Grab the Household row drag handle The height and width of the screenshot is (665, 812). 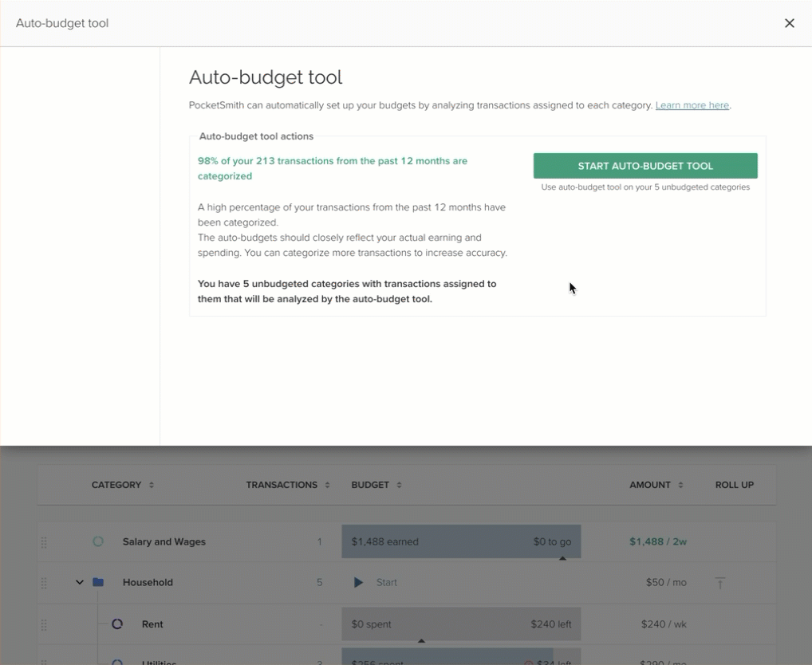[x=44, y=583]
